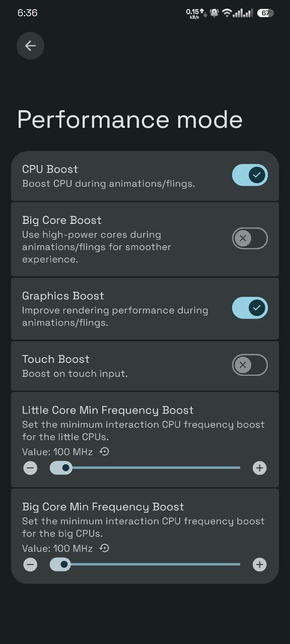Decrease Big Core frequency with minus icon
The height and width of the screenshot is (644, 290).
pos(30,565)
